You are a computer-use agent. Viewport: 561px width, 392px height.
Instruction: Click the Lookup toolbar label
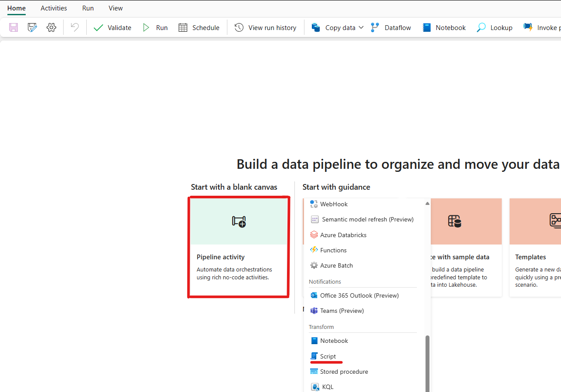click(501, 27)
